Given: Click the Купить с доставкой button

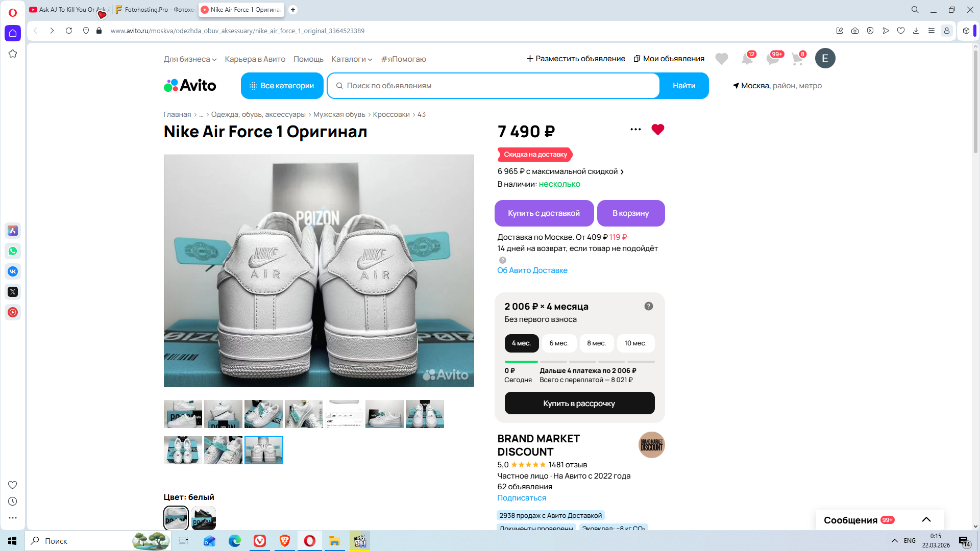Looking at the screenshot, I should point(544,213).
